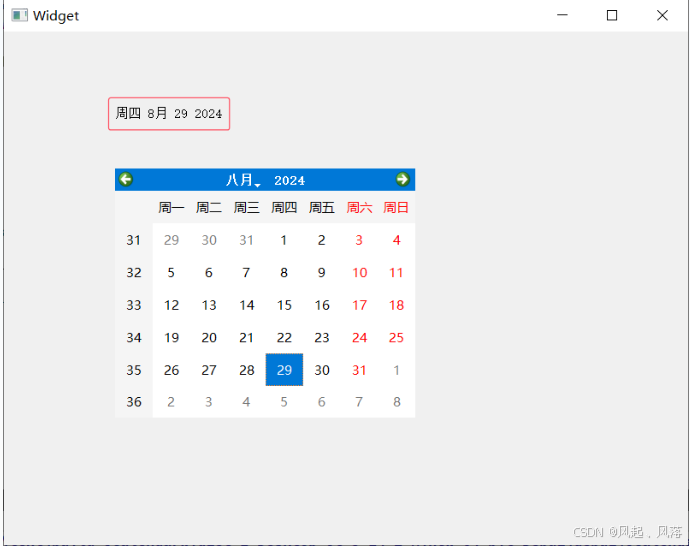Select August 6 in week 32
Image resolution: width=690 pixels, height=546 pixels.
pyautogui.click(x=209, y=272)
